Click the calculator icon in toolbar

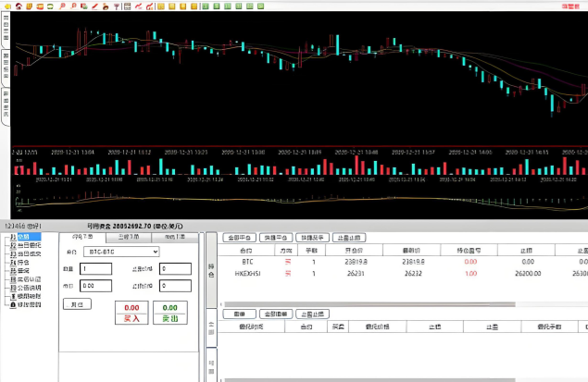coord(127,6)
